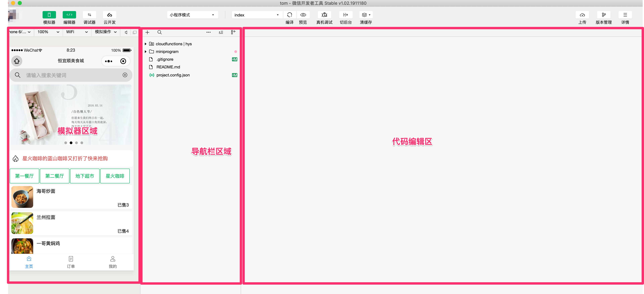Add a new file with plus icon
644x294 pixels.
pyautogui.click(x=148, y=32)
